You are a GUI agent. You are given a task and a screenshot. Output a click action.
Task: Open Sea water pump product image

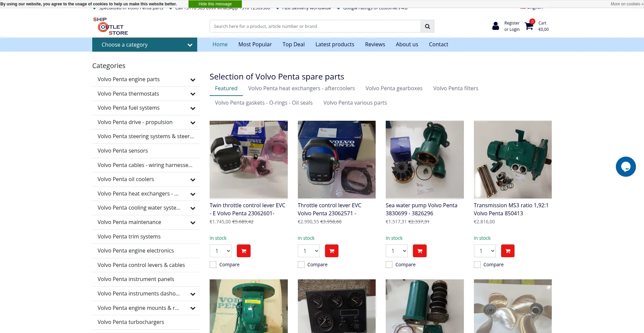425,160
